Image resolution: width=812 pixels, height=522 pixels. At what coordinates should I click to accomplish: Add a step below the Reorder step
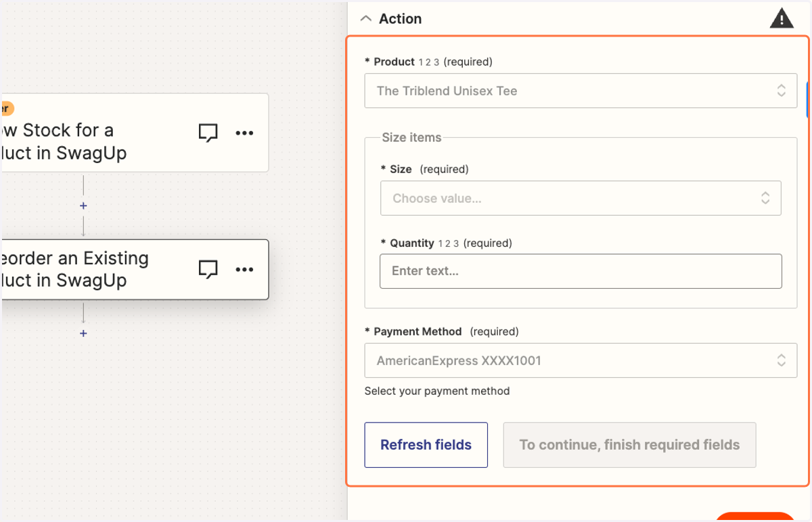(83, 333)
